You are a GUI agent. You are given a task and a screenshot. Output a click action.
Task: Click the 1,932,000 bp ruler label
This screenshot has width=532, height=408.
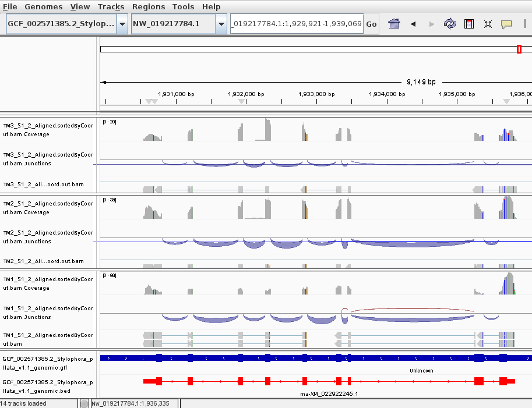click(246, 94)
